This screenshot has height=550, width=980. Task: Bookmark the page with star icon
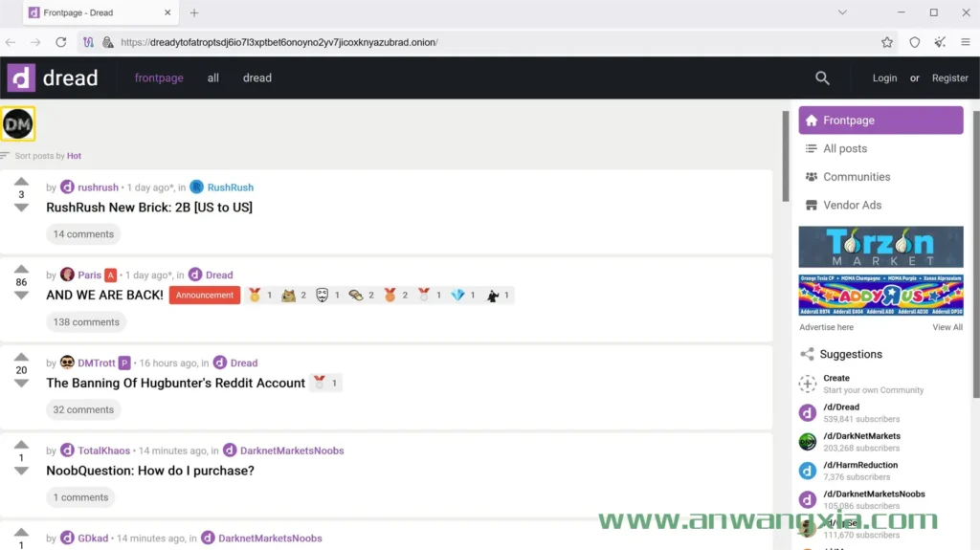click(x=887, y=42)
